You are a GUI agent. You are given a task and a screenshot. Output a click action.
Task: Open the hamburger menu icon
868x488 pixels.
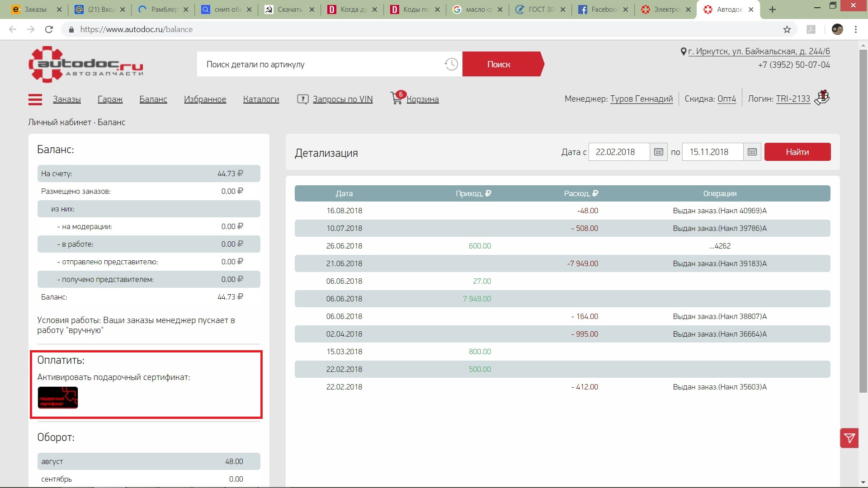pyautogui.click(x=35, y=99)
